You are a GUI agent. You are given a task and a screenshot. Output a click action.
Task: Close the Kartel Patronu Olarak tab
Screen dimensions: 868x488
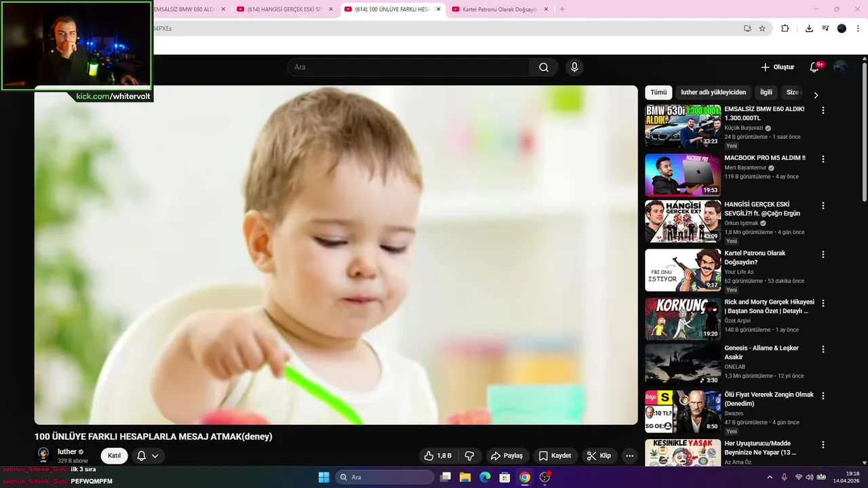coord(545,9)
